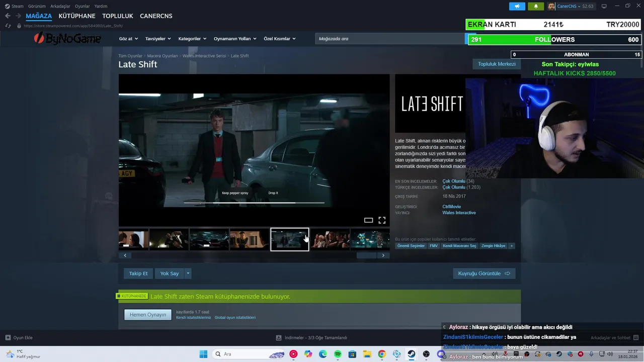Open Microsoft Edge from the taskbar

pyautogui.click(x=323, y=354)
